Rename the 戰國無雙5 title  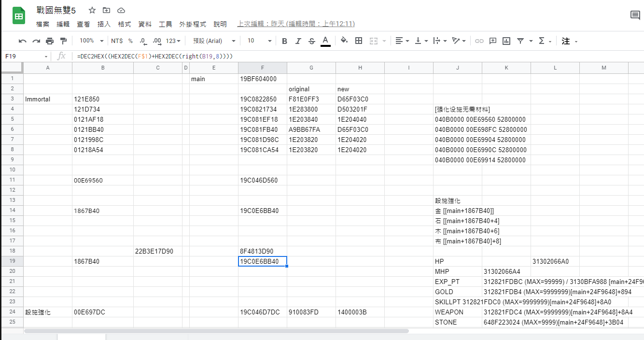click(x=56, y=10)
